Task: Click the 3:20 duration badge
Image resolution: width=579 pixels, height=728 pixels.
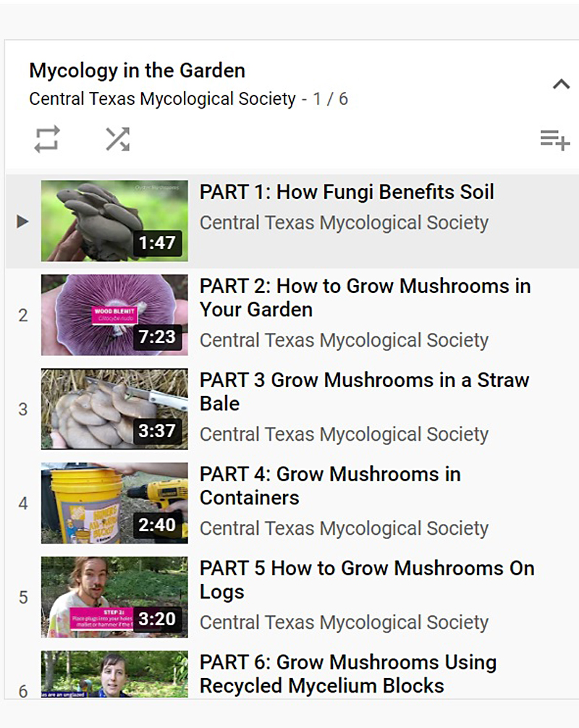Action: tap(157, 619)
